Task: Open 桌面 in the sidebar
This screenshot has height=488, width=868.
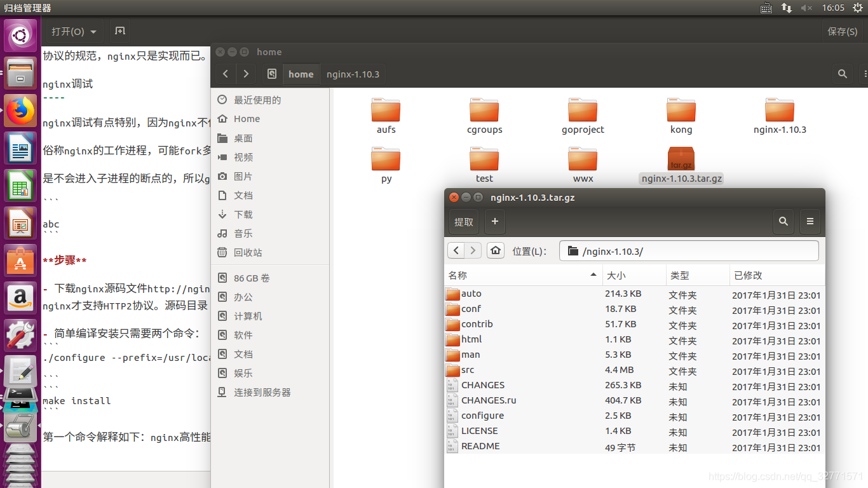Action: click(243, 138)
